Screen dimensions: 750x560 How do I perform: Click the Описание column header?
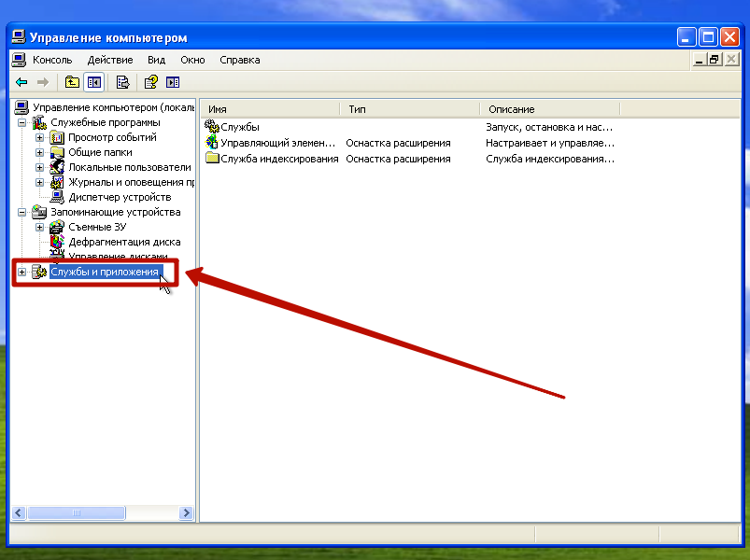tap(549, 109)
